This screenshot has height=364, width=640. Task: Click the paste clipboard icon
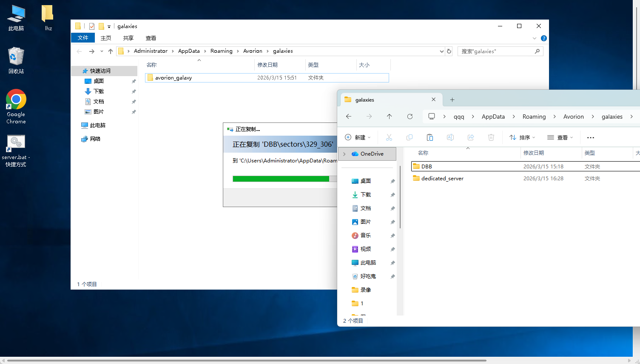[430, 137]
